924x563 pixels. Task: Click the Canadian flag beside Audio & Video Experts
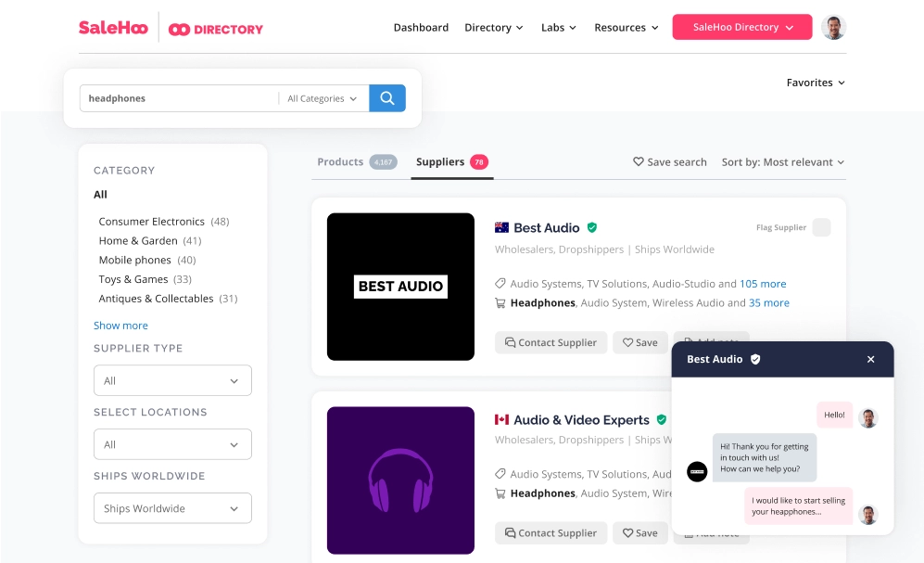pyautogui.click(x=502, y=419)
